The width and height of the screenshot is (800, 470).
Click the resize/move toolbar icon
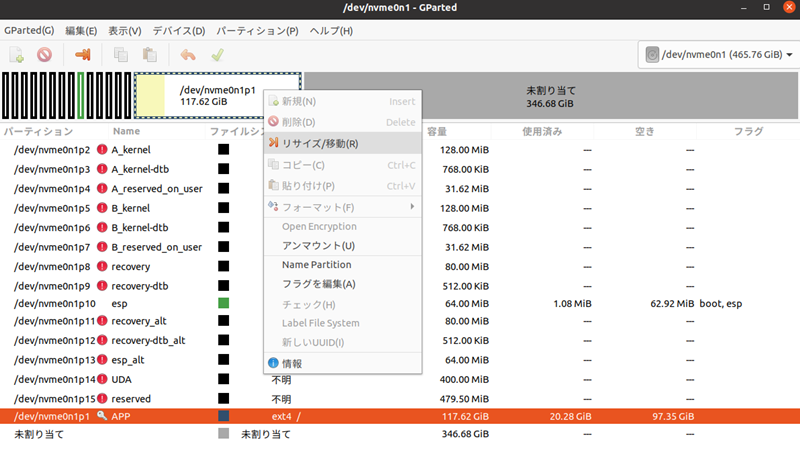pos(83,55)
